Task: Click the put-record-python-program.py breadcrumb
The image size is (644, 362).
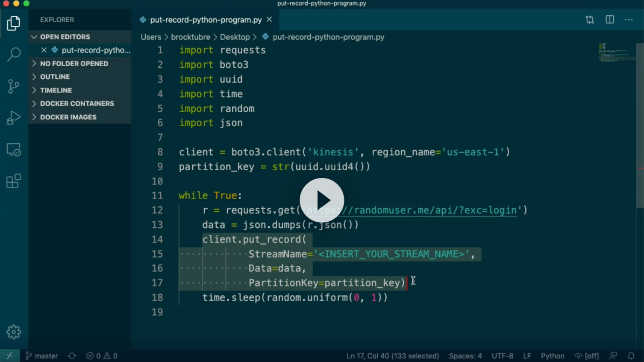Action: [328, 37]
